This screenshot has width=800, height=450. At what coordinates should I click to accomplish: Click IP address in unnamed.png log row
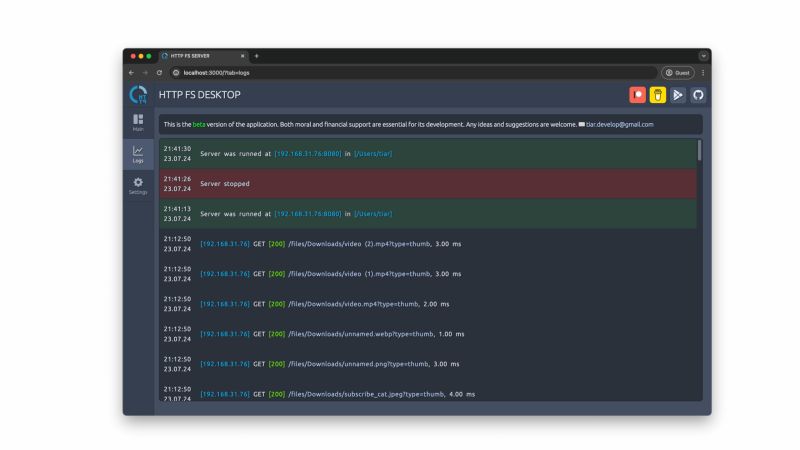pyautogui.click(x=225, y=364)
